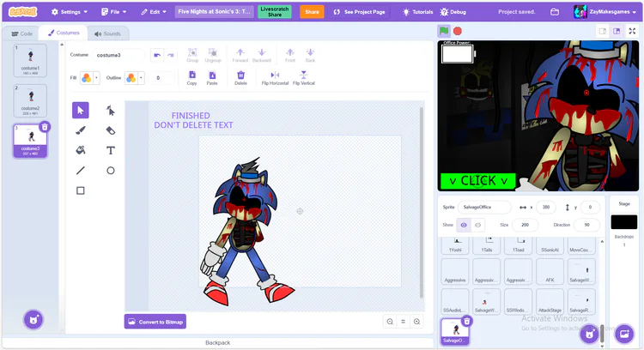Image resolution: width=644 pixels, height=350 pixels.
Task: Expand the Outline color dropdown arrow
Action: coord(141,77)
